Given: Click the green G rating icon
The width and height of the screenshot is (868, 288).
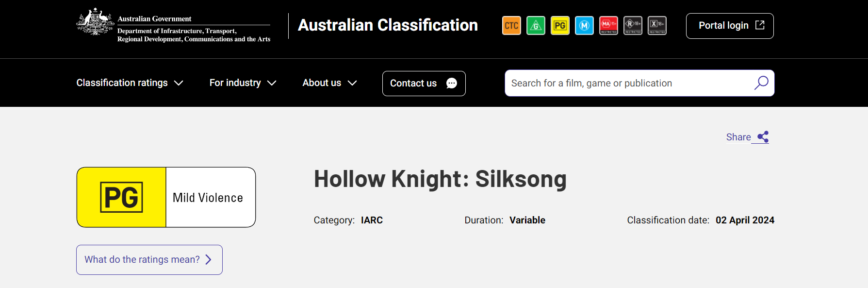Looking at the screenshot, I should (x=536, y=26).
